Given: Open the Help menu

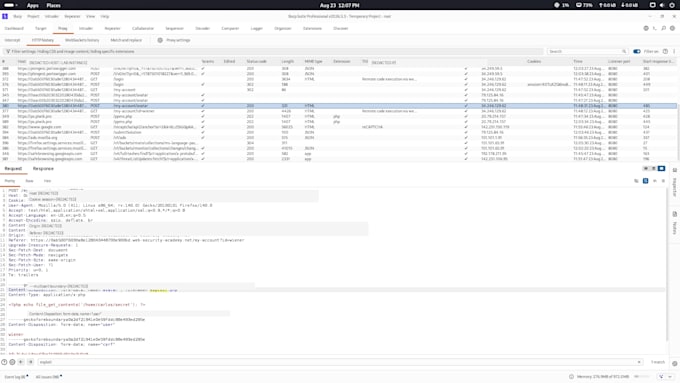Looking at the screenshot, I should coord(105,16).
